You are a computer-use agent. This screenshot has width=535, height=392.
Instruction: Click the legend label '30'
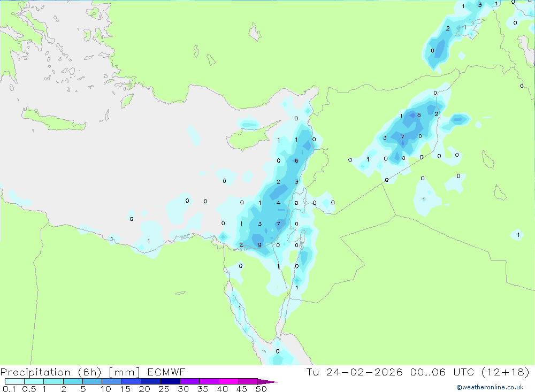click(x=183, y=389)
